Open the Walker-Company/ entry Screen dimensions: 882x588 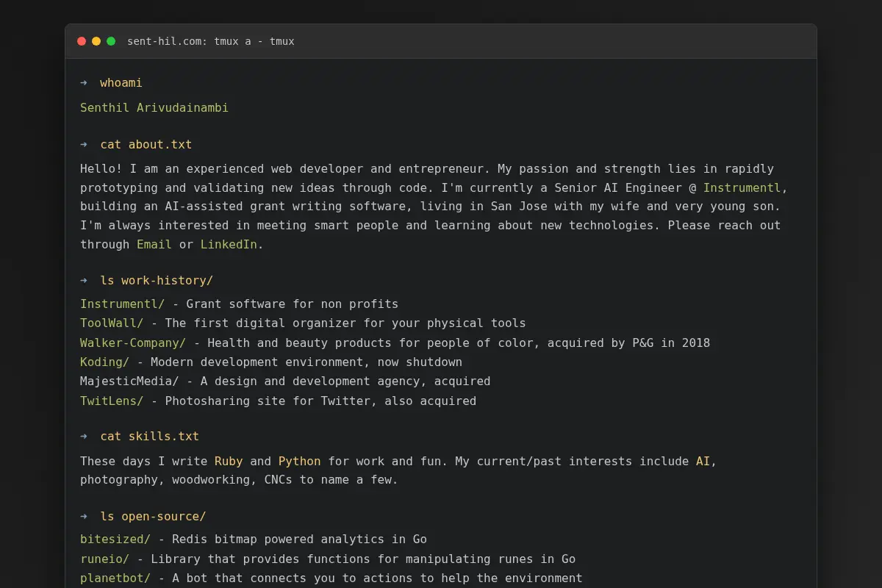pos(133,343)
